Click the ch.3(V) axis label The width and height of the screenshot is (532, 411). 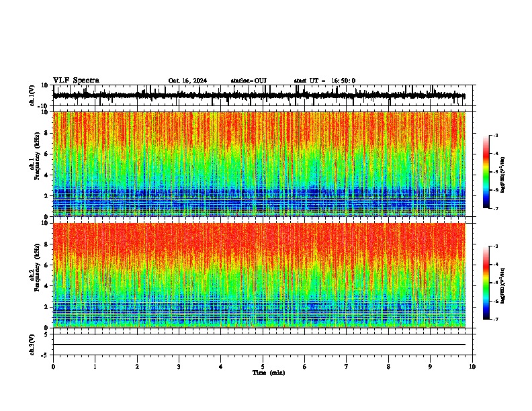point(32,345)
